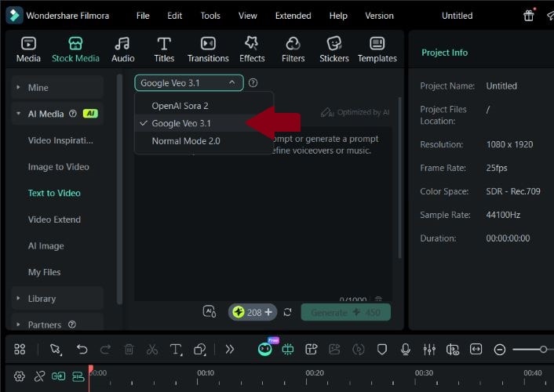The height and width of the screenshot is (392, 554).
Task: Click the gift box icon
Action: 529,16
